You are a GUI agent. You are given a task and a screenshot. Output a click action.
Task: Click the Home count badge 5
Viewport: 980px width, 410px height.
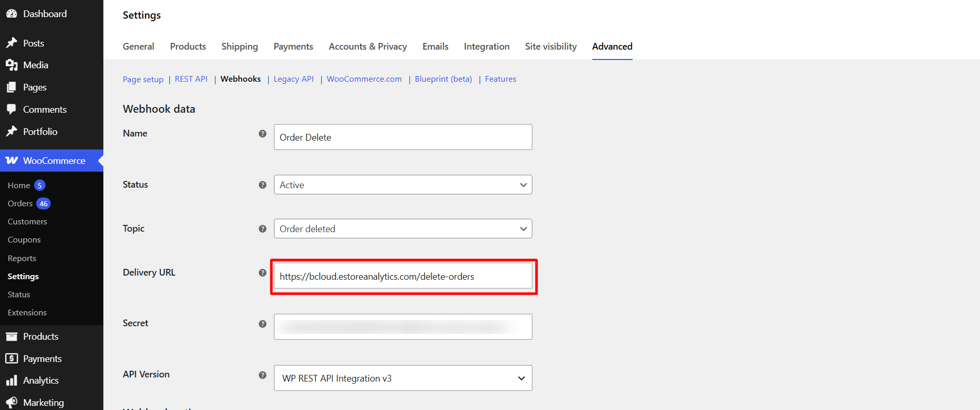pos(40,185)
